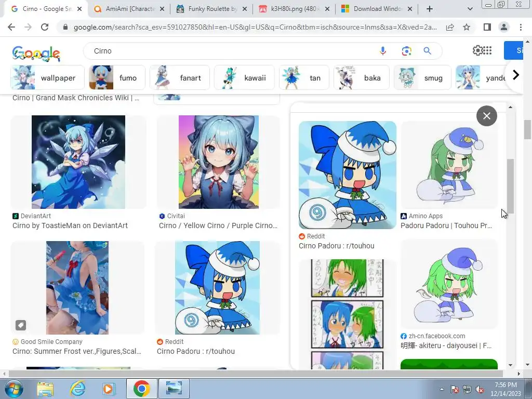Click the preview panel scroll up arrow
This screenshot has width=532, height=399.
(x=510, y=107)
